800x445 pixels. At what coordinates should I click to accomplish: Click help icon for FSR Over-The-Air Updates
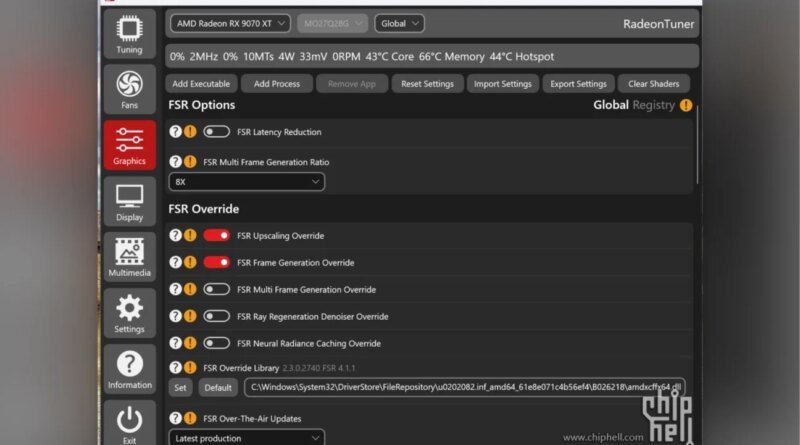[176, 418]
